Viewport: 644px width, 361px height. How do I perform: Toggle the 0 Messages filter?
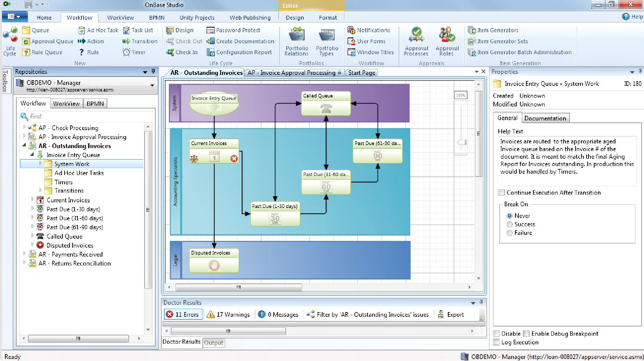pyautogui.click(x=278, y=314)
